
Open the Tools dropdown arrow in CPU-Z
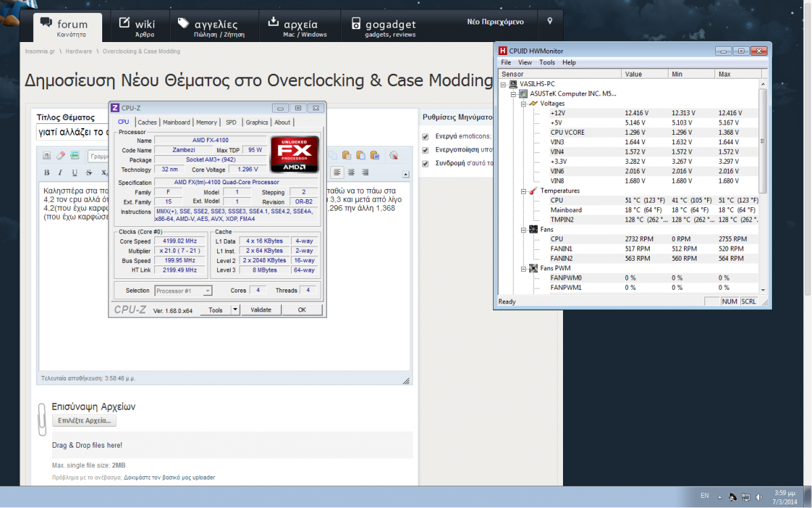click(x=235, y=310)
